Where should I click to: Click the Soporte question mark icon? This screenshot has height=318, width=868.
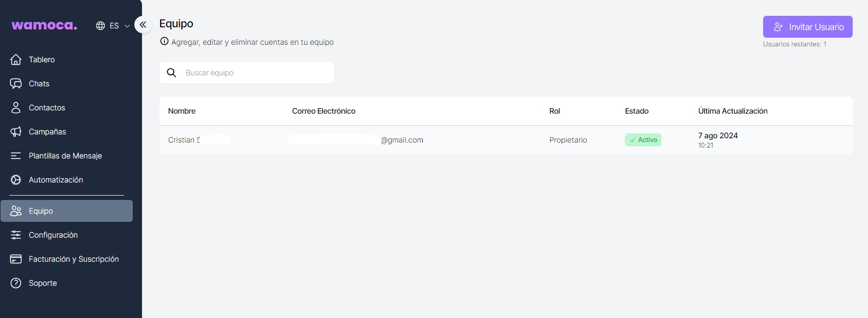click(16, 283)
